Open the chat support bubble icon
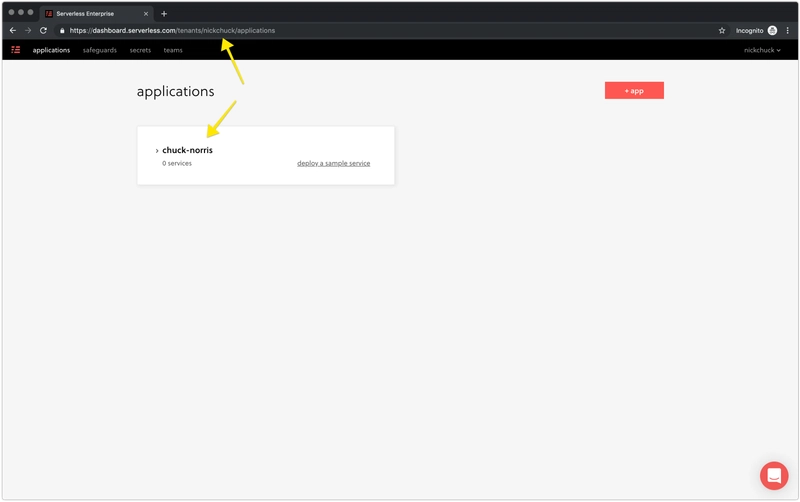 774,475
